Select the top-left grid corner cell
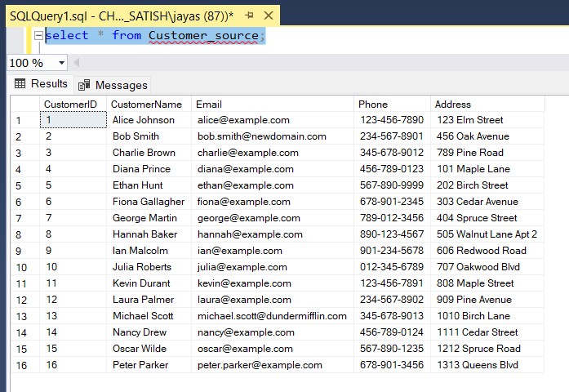Viewport: 569px width, 392px height. pos(25,105)
